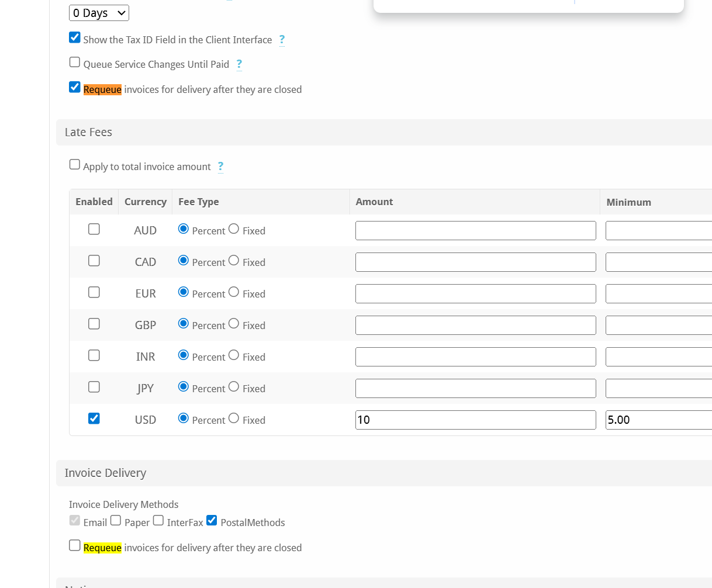Uncheck Show the Tax ID Field checkbox
Viewport: 712px width, 588px height.
[x=75, y=38]
